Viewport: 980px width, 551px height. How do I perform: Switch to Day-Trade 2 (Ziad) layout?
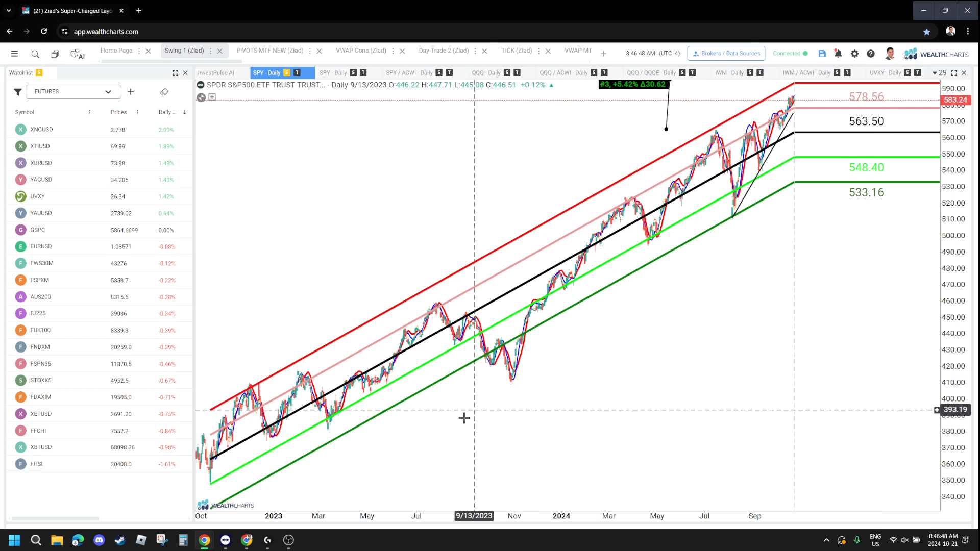click(444, 51)
